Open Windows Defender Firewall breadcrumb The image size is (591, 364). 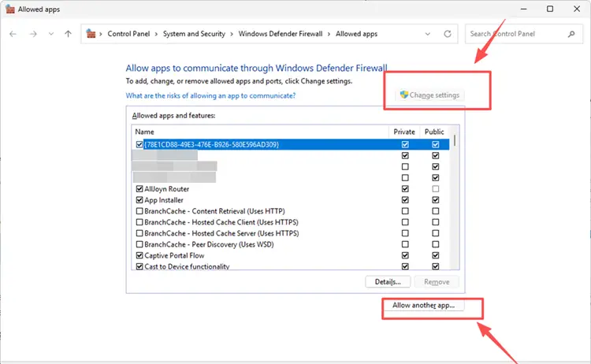[281, 34]
